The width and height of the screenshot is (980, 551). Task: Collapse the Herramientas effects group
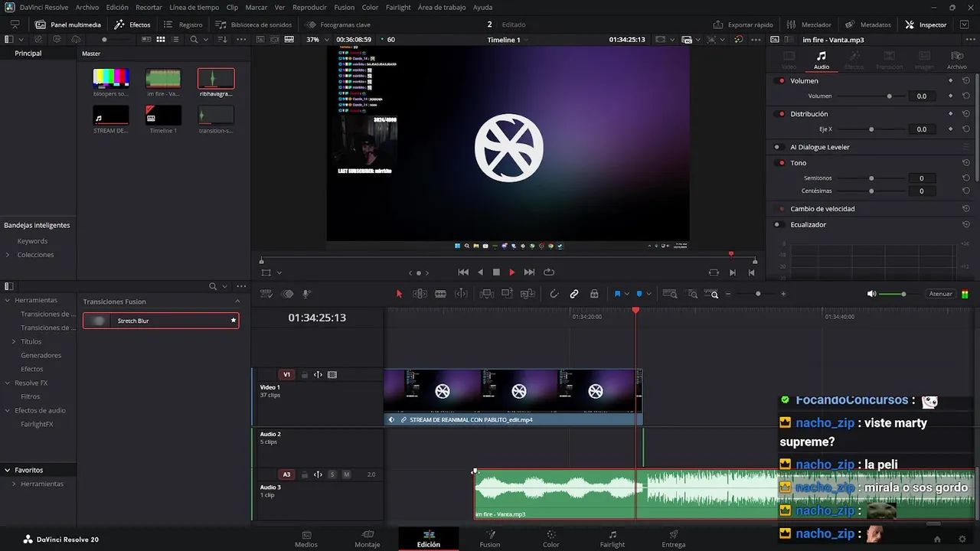(8, 300)
